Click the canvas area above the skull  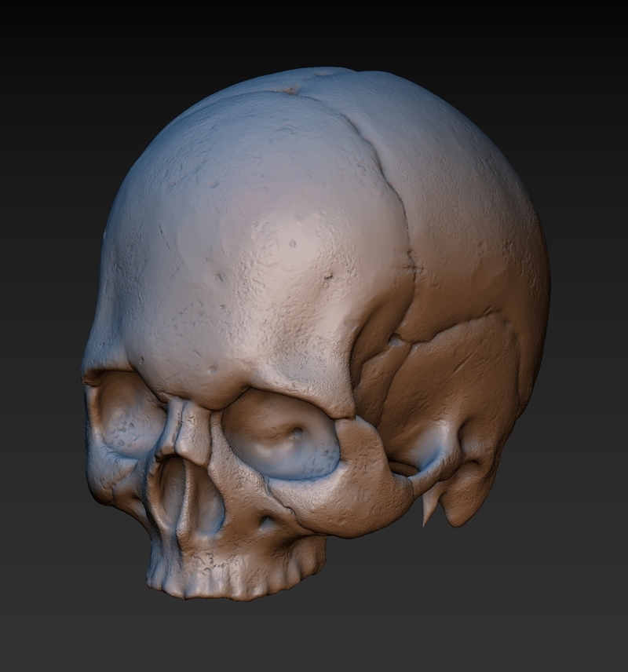(314, 31)
